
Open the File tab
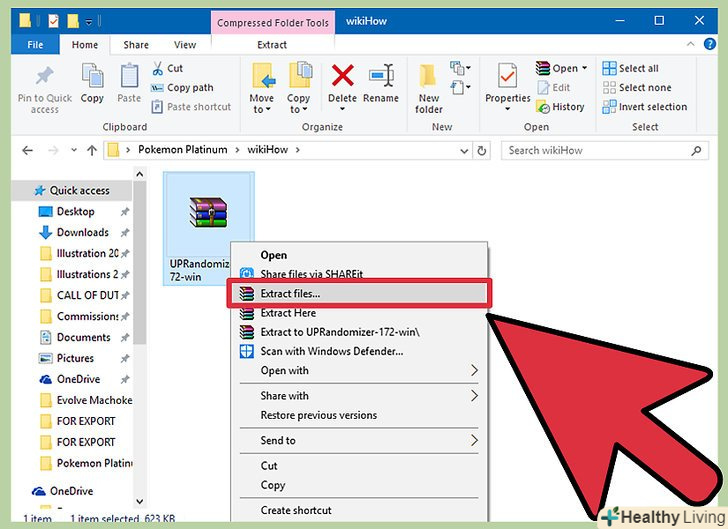tap(35, 45)
